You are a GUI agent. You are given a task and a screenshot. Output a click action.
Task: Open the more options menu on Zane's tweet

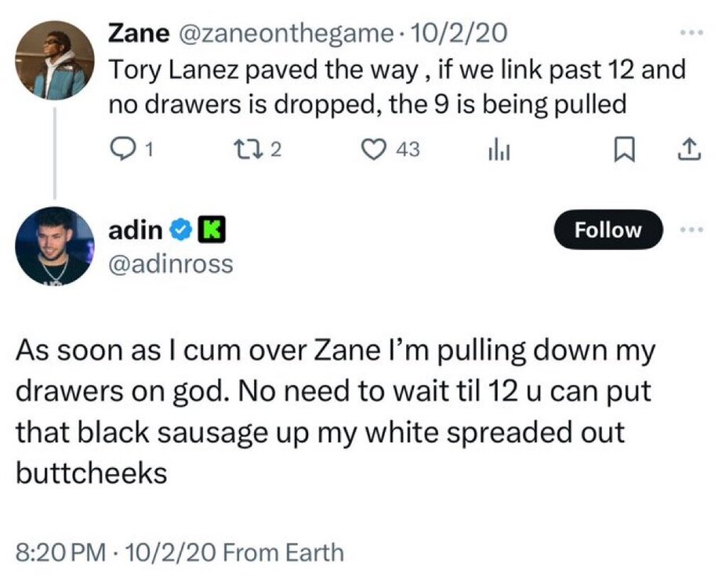tap(688, 34)
